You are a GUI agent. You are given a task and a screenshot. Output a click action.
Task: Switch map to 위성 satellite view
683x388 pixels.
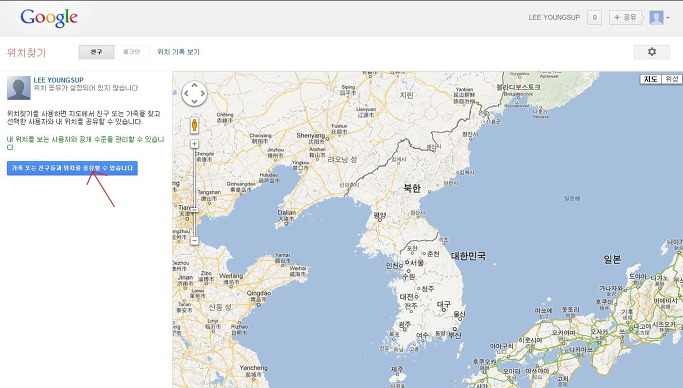pyautogui.click(x=672, y=79)
